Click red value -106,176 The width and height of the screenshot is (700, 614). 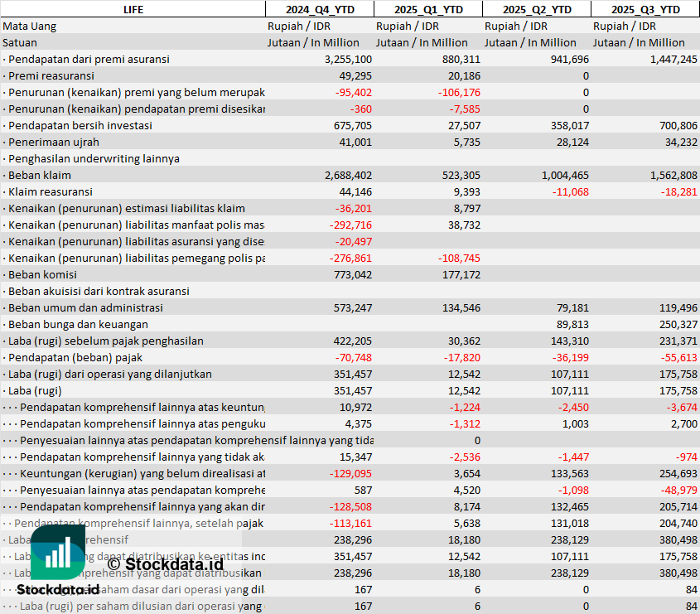(x=460, y=93)
